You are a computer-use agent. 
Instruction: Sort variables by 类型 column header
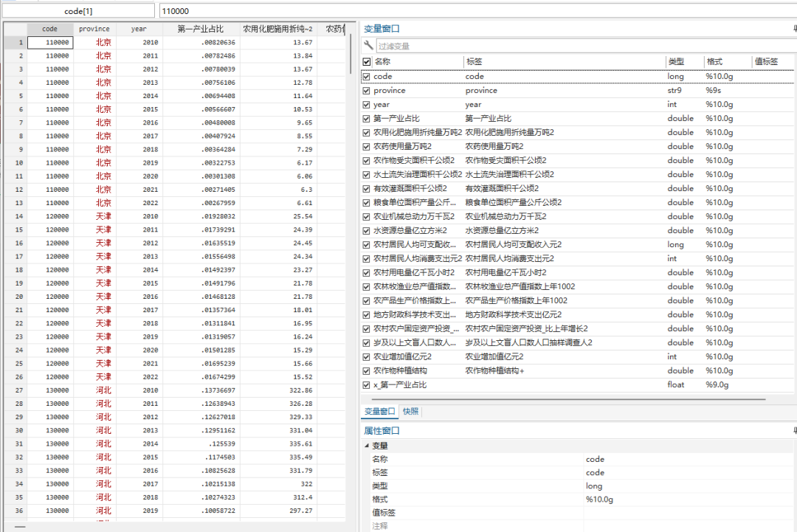click(x=684, y=61)
